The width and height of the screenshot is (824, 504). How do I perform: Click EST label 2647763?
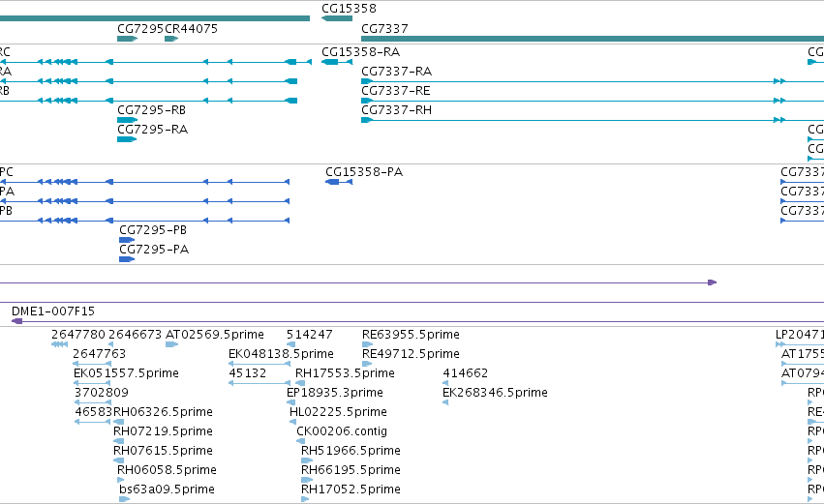(100, 354)
